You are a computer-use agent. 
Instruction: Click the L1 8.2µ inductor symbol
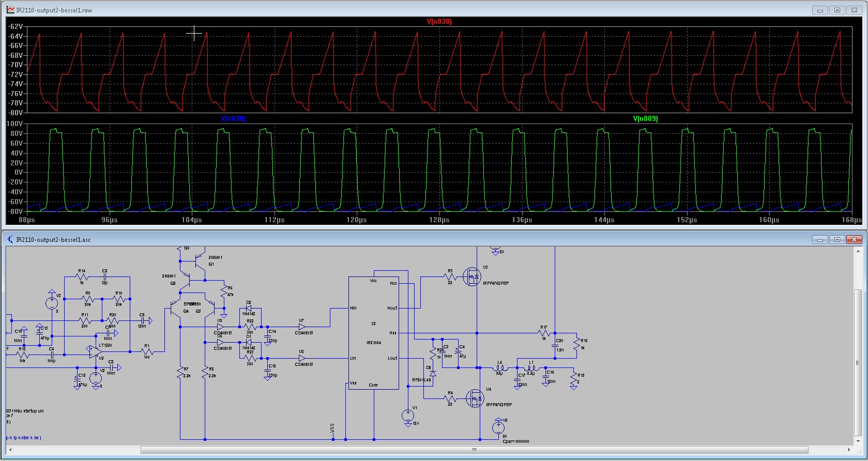click(x=532, y=368)
